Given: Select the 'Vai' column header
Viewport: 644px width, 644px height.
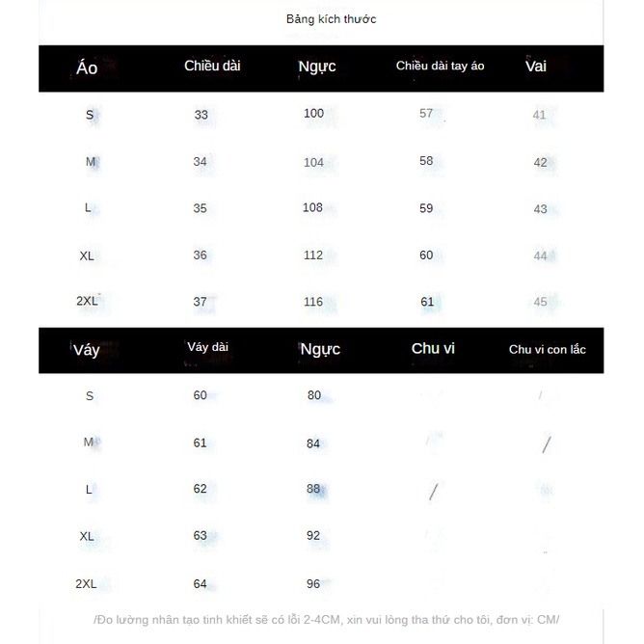Looking at the screenshot, I should click(536, 67).
